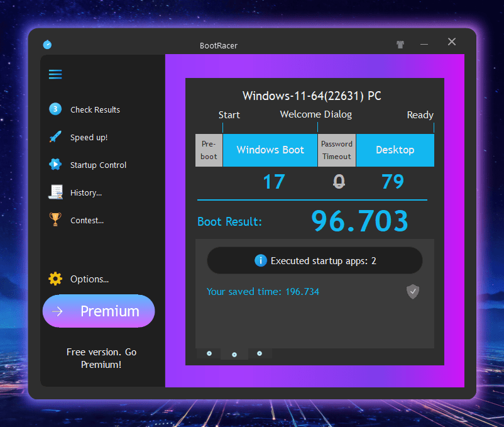Close the BootRacer window

tap(452, 42)
